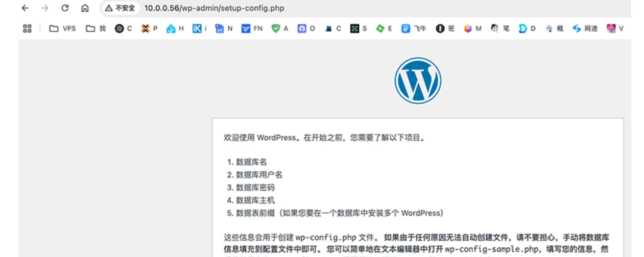Open the Home Assistant 'H' bookmark
644x257 pixels.
(x=175, y=29)
